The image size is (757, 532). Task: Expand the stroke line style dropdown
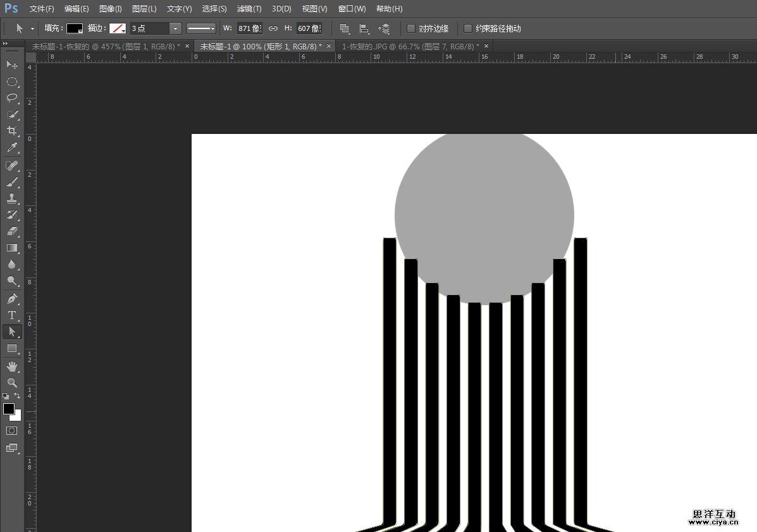201,28
